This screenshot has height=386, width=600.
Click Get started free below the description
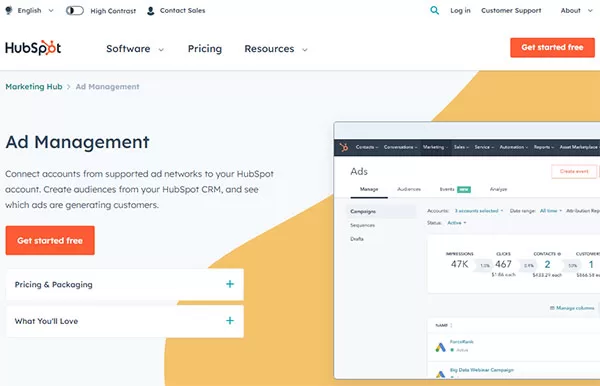coord(50,240)
